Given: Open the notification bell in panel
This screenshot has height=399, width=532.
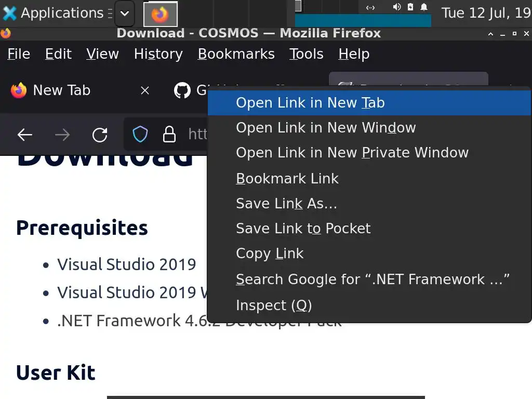Looking at the screenshot, I should coord(424,7).
